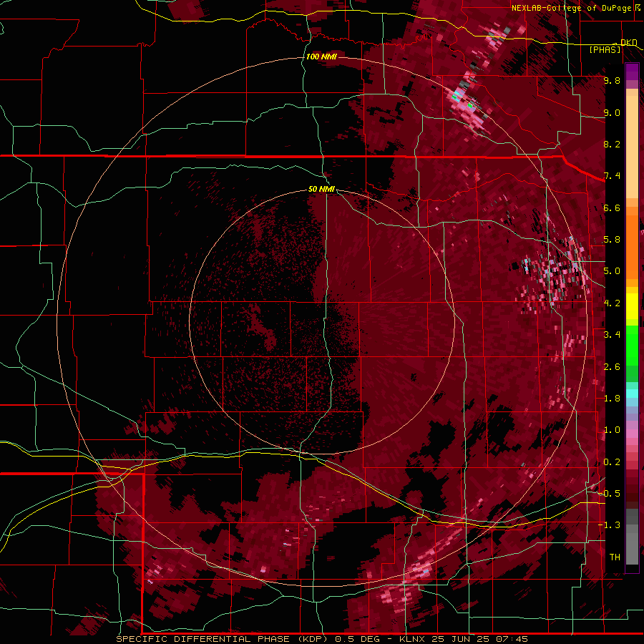
Task: Click the '50 NMI' range ring label
Action: 321,190
